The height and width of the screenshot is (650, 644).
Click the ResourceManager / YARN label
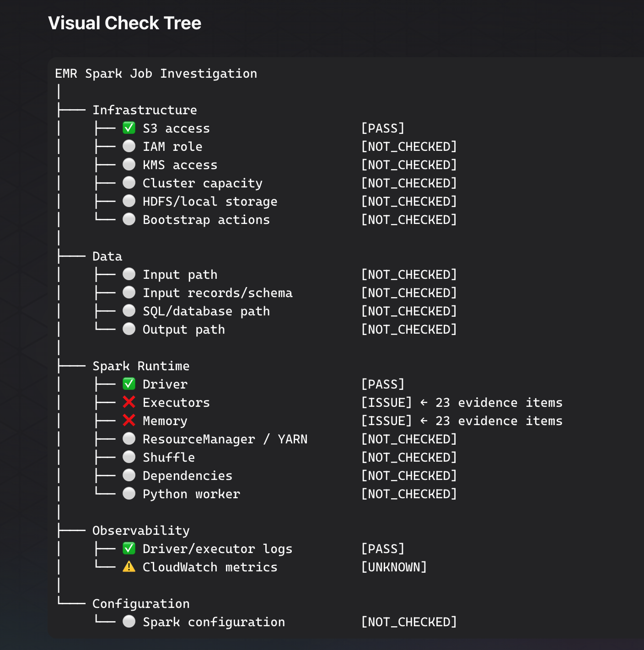225,439
